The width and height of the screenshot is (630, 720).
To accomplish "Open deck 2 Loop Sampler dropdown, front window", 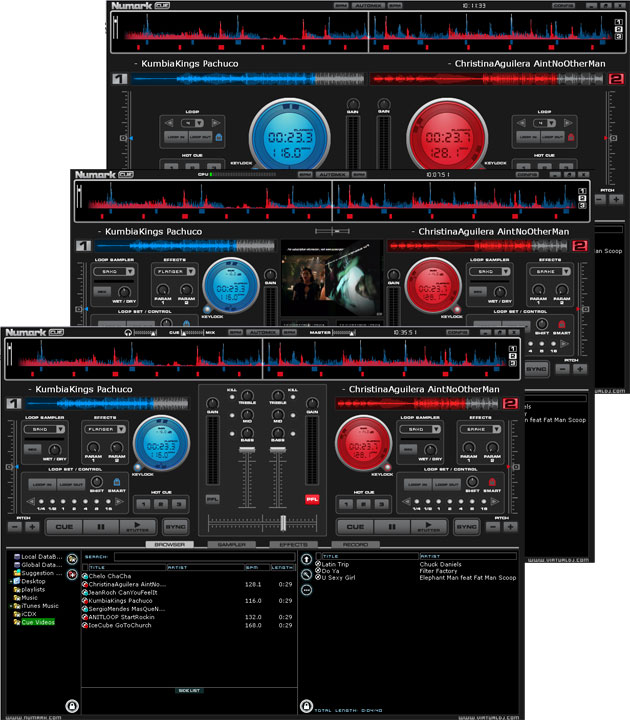I will (436, 429).
